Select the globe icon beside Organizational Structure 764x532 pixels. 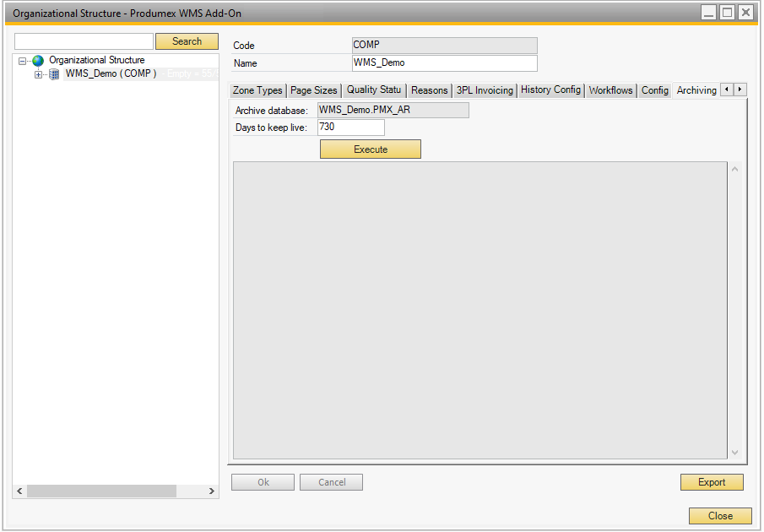tap(36, 60)
